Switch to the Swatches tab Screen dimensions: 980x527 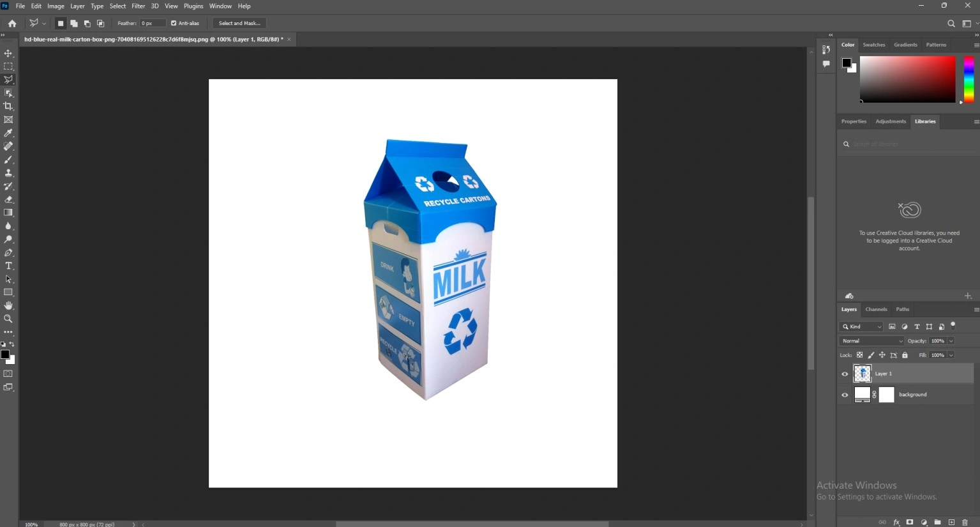[874, 45]
